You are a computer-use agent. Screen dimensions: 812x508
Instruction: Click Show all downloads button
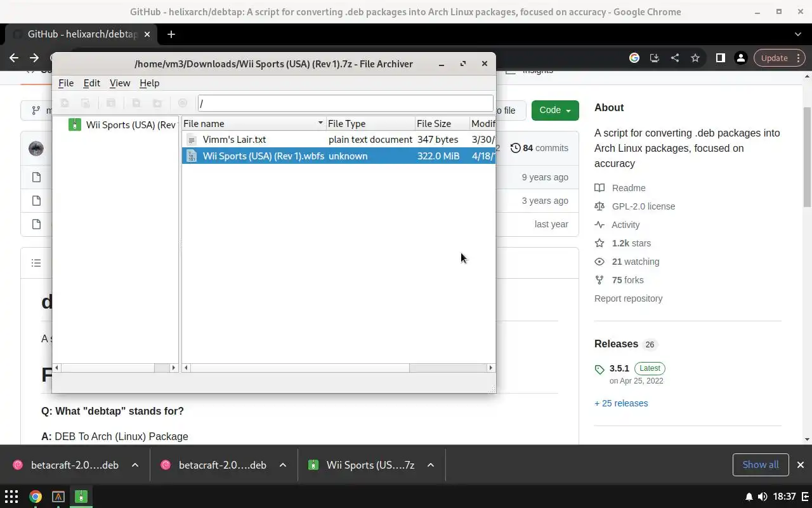[761, 465]
